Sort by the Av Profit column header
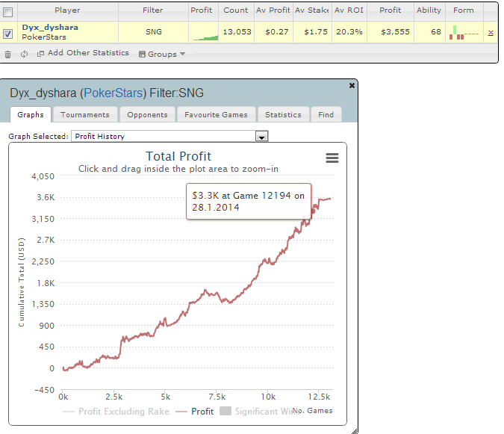 click(273, 10)
